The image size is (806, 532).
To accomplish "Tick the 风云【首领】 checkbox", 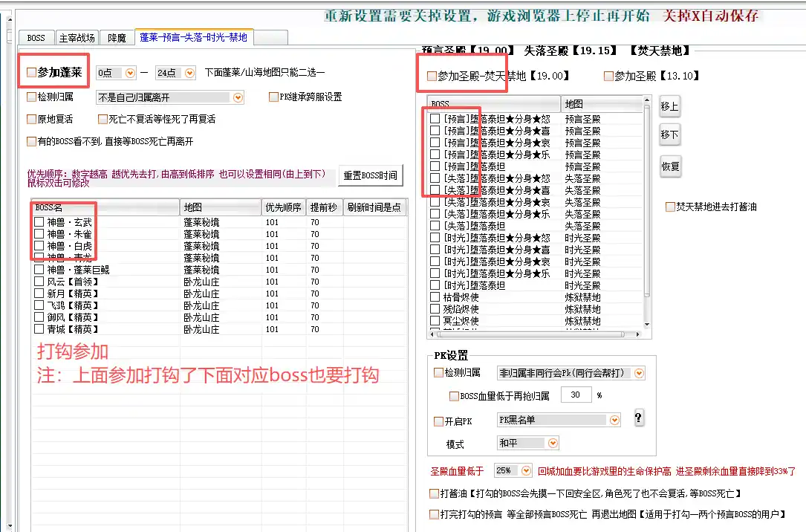I will coord(39,281).
